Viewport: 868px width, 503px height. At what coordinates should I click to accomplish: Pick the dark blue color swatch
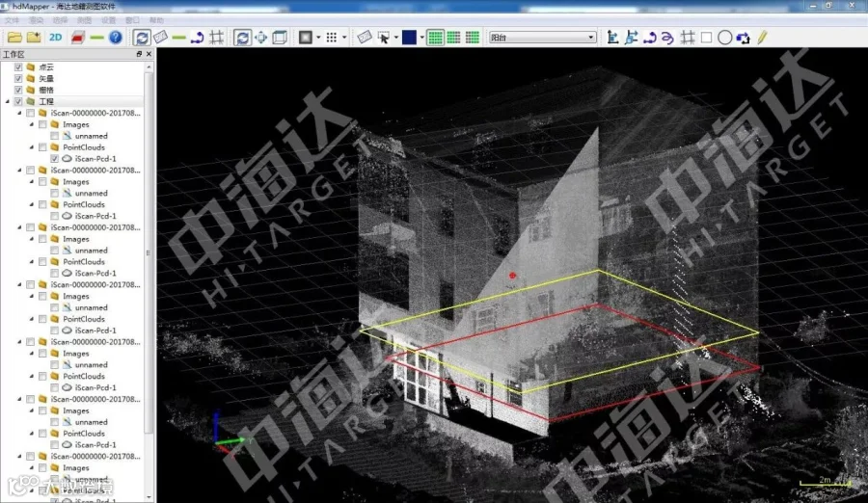pos(409,38)
